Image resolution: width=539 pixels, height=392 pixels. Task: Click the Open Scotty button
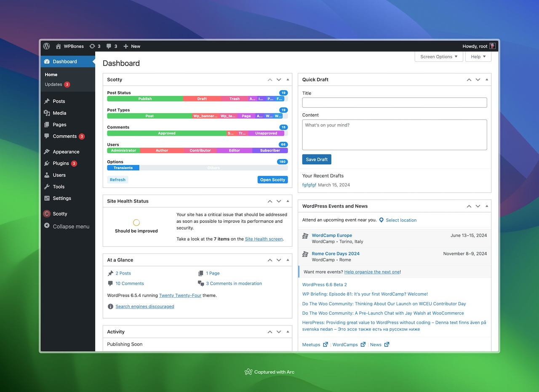(272, 180)
